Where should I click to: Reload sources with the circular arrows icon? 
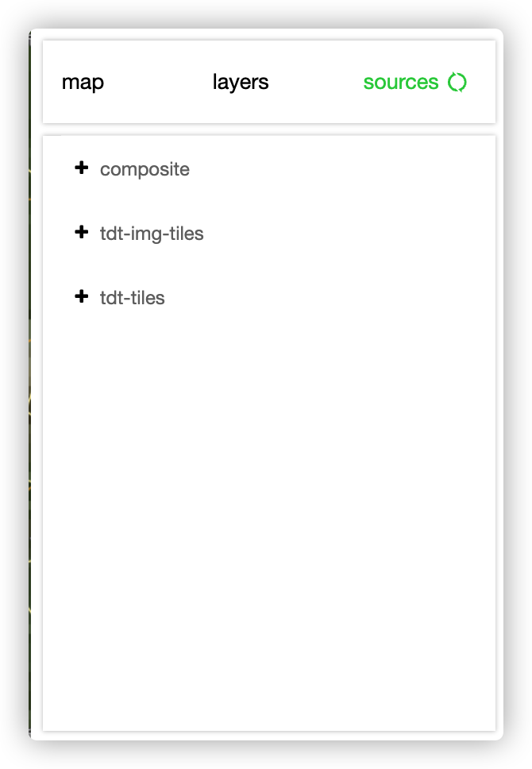click(457, 82)
